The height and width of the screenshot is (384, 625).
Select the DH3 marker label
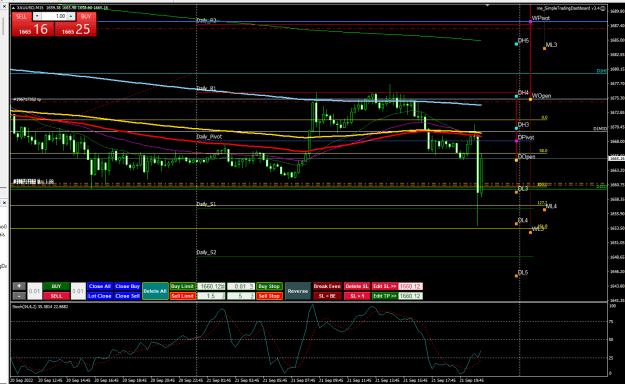pyautogui.click(x=523, y=125)
